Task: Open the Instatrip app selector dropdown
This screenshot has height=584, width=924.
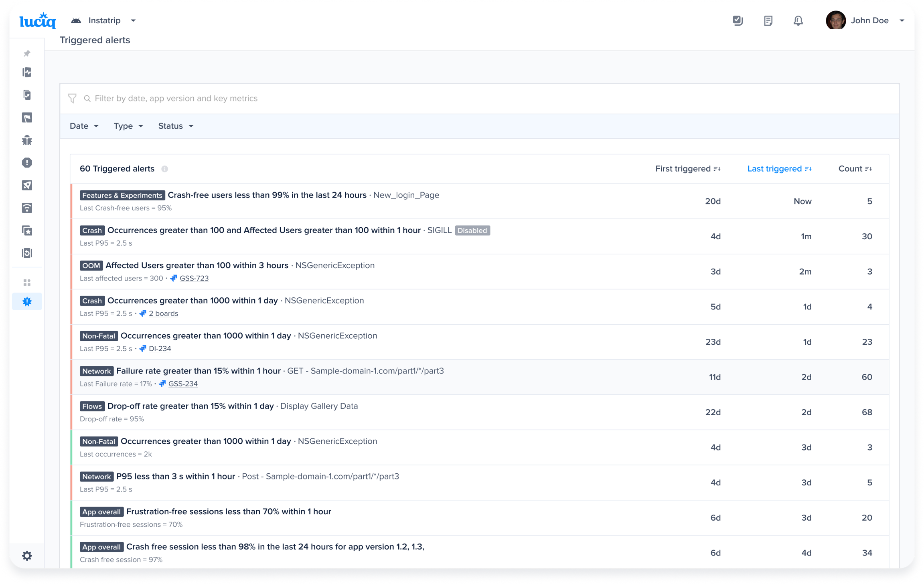Action: click(x=105, y=21)
